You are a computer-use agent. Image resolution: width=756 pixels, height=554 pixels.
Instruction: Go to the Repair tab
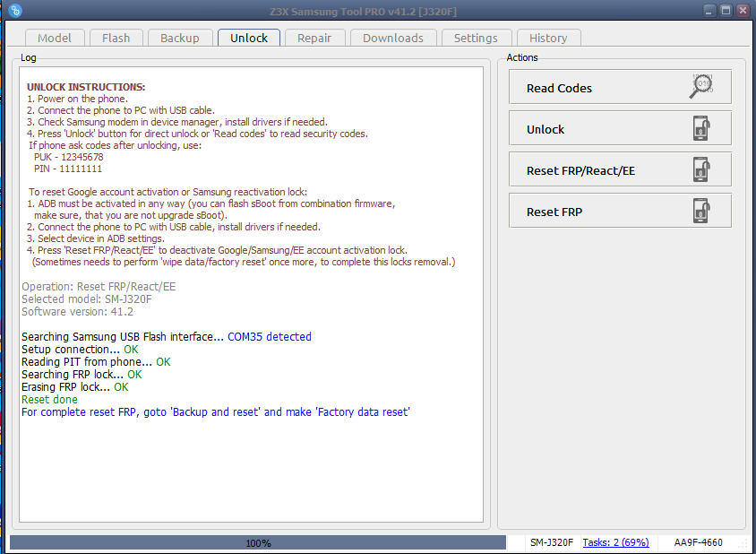pos(314,38)
